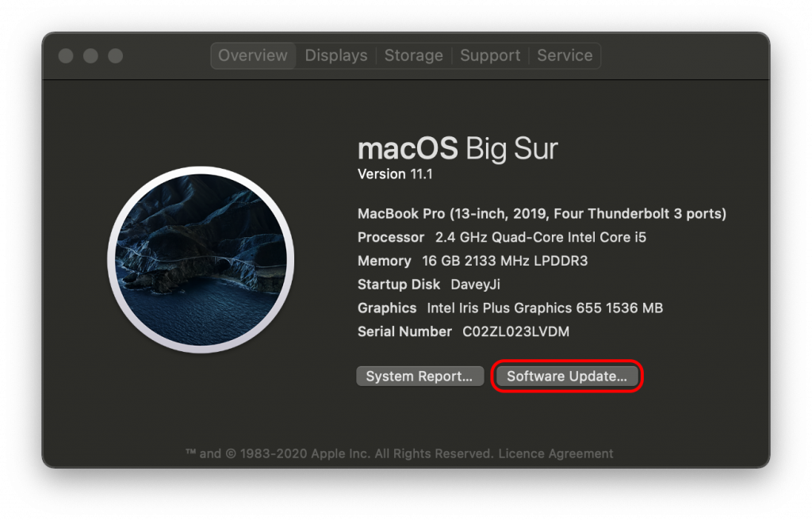Open the Licence Agreement link
The image size is (812, 520).
[556, 453]
